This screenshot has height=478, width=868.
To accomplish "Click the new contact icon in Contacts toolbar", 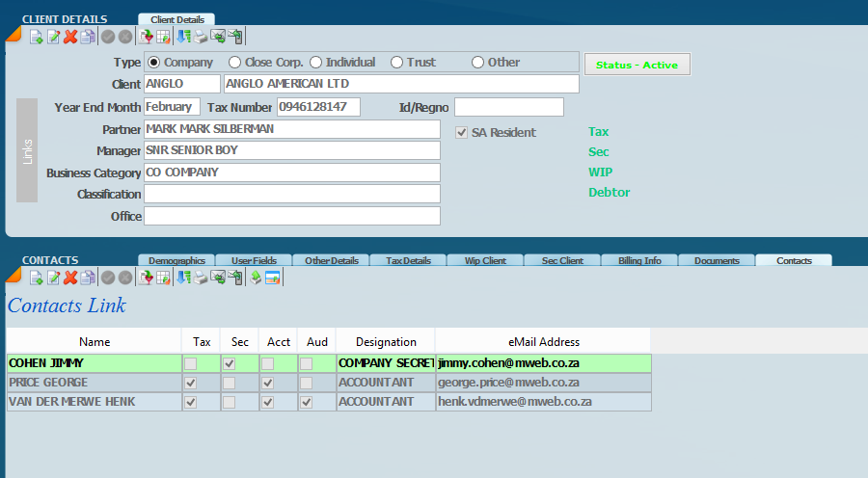I will click(36, 278).
